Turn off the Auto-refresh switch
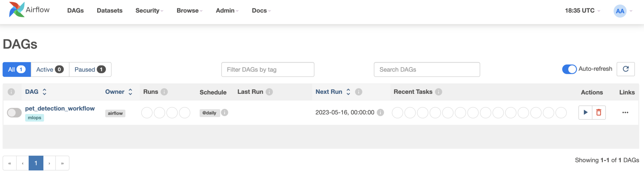Image resolution: width=644 pixels, height=175 pixels. [x=569, y=69]
